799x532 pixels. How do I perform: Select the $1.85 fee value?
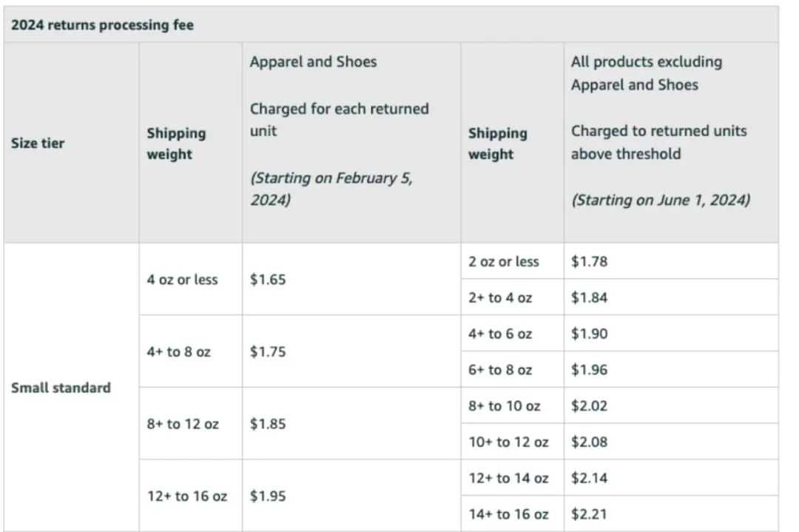click(x=268, y=424)
